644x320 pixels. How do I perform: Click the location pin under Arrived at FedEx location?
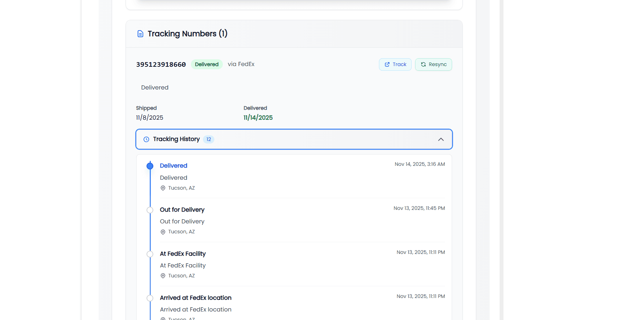(x=163, y=319)
